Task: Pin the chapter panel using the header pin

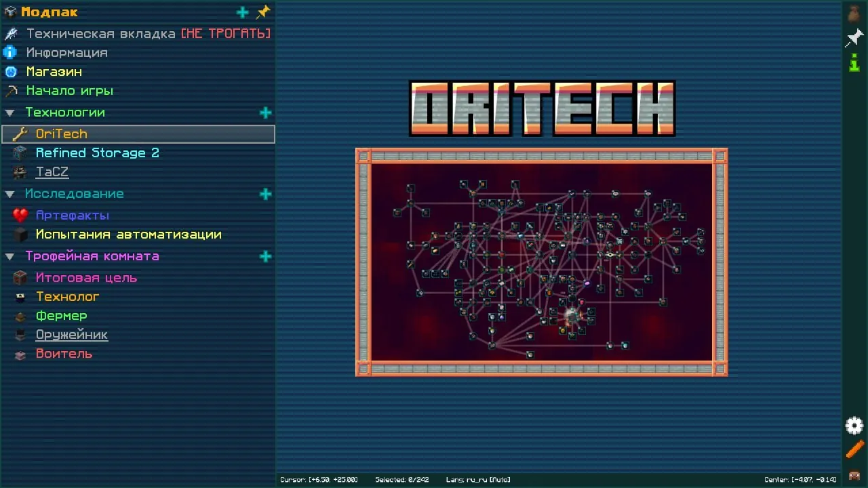Action: pos(263,12)
